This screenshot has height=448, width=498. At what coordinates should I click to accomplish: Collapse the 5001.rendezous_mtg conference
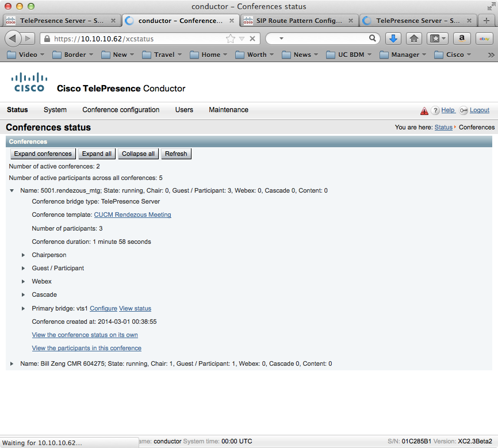12,190
